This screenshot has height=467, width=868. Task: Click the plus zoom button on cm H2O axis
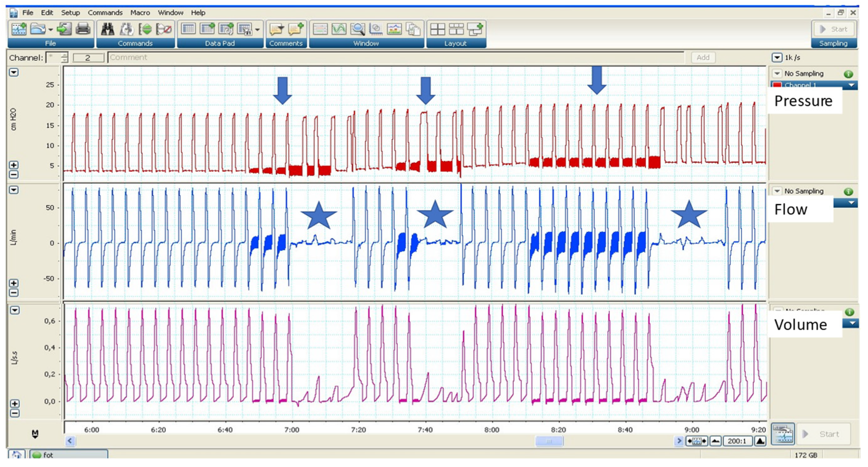pyautogui.click(x=14, y=165)
